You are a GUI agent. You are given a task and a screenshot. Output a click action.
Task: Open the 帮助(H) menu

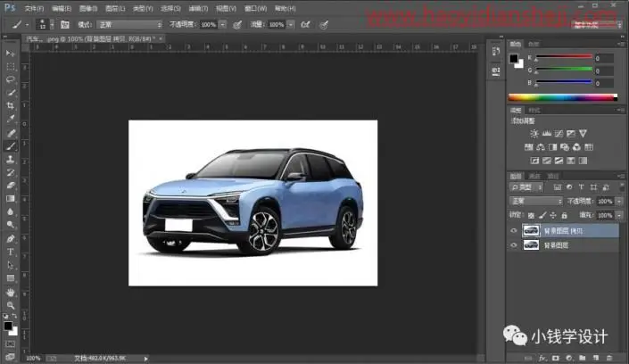(286, 8)
